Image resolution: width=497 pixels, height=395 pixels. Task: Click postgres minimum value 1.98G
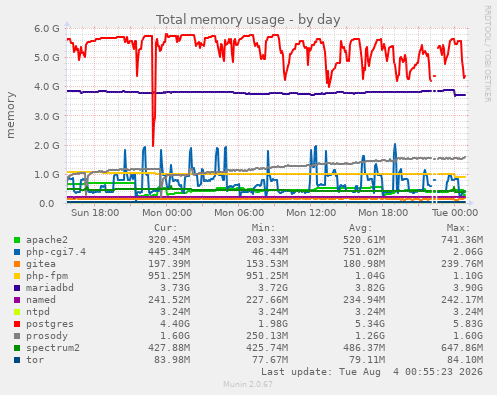(x=273, y=324)
